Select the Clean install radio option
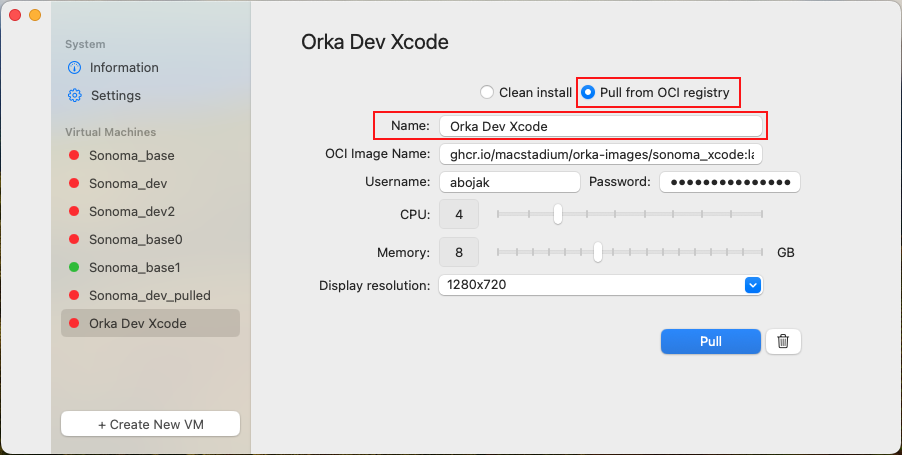This screenshot has height=455, width=902. coord(487,92)
